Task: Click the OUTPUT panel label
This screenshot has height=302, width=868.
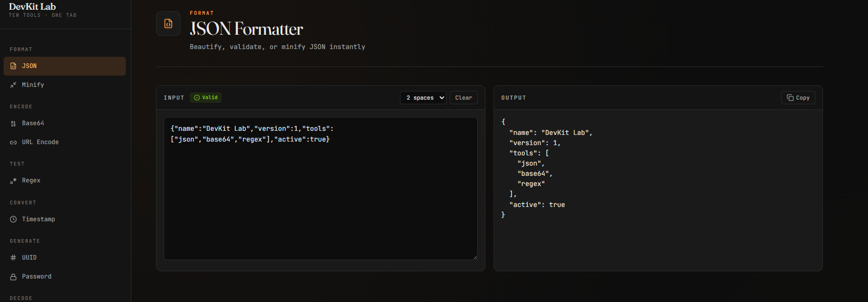Action: click(514, 98)
